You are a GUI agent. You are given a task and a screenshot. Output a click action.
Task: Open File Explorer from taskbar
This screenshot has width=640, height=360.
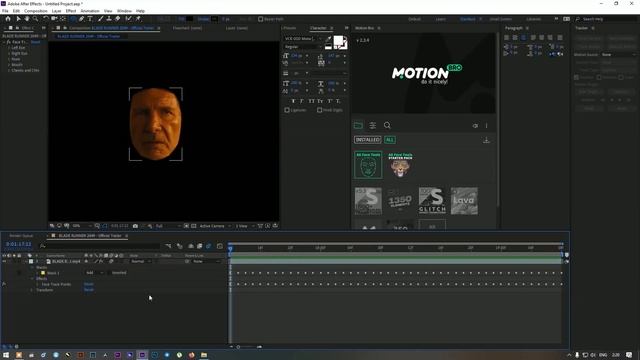tap(204, 355)
